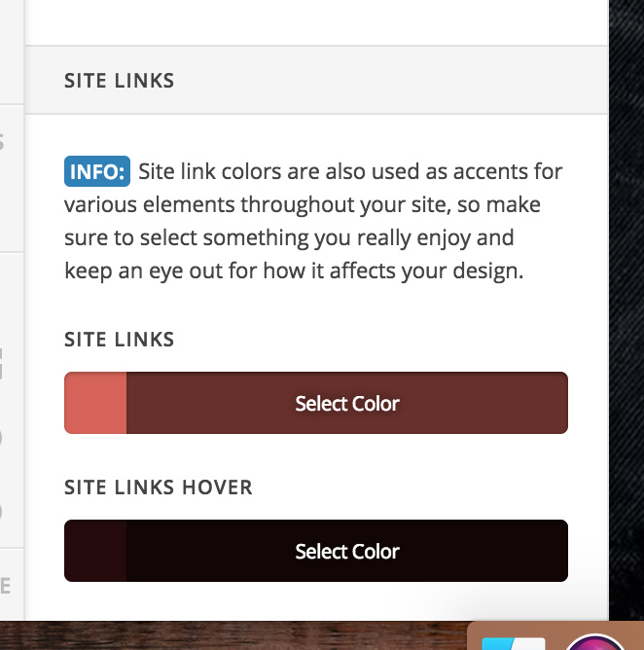Select the left sidebar item ending in "S"

(2, 142)
